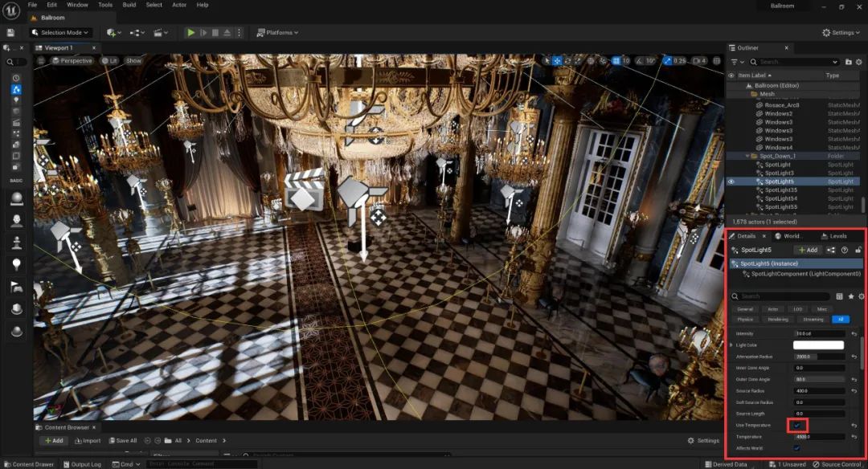Uncheck the Use Temperature checkbox
The width and height of the screenshot is (868, 469).
797,425
